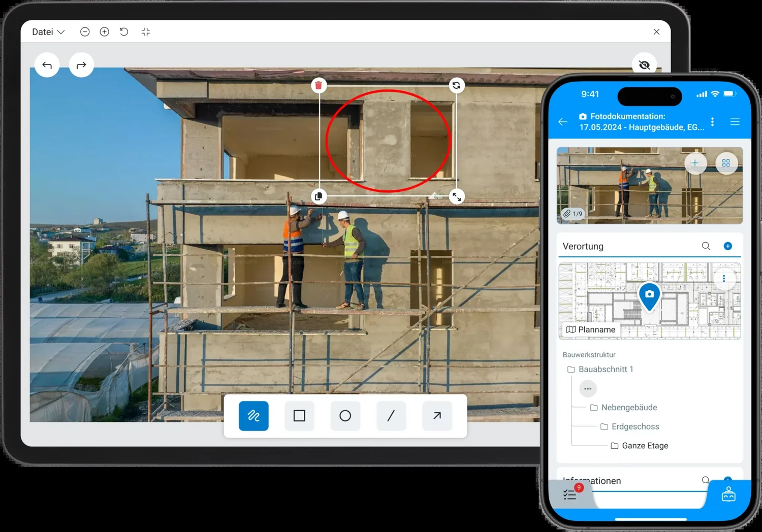Open the three-dot menu in the phone header
The width and height of the screenshot is (762, 532).
[x=713, y=122]
